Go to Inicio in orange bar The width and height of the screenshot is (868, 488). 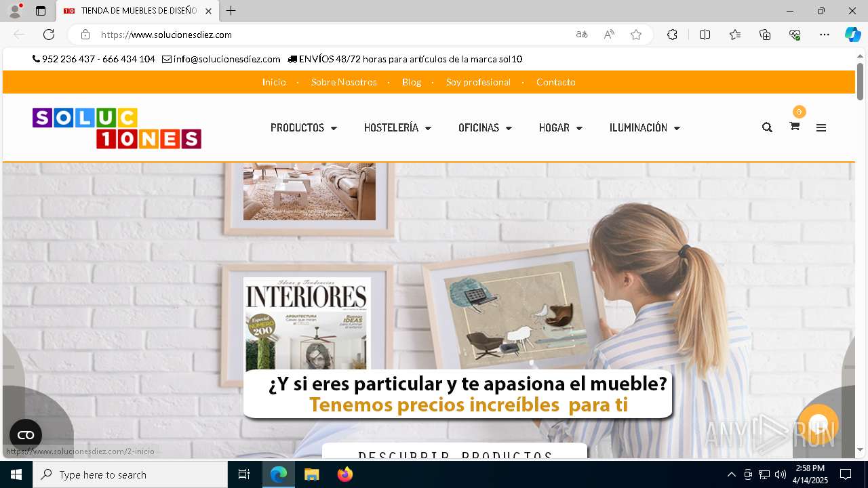(274, 82)
